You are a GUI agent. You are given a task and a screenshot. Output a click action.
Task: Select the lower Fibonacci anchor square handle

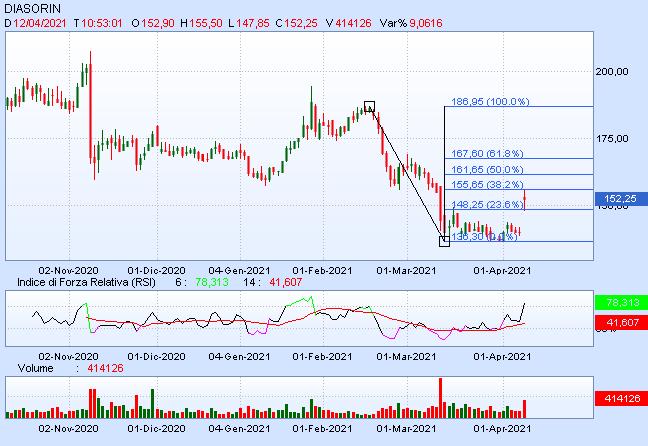pos(444,241)
